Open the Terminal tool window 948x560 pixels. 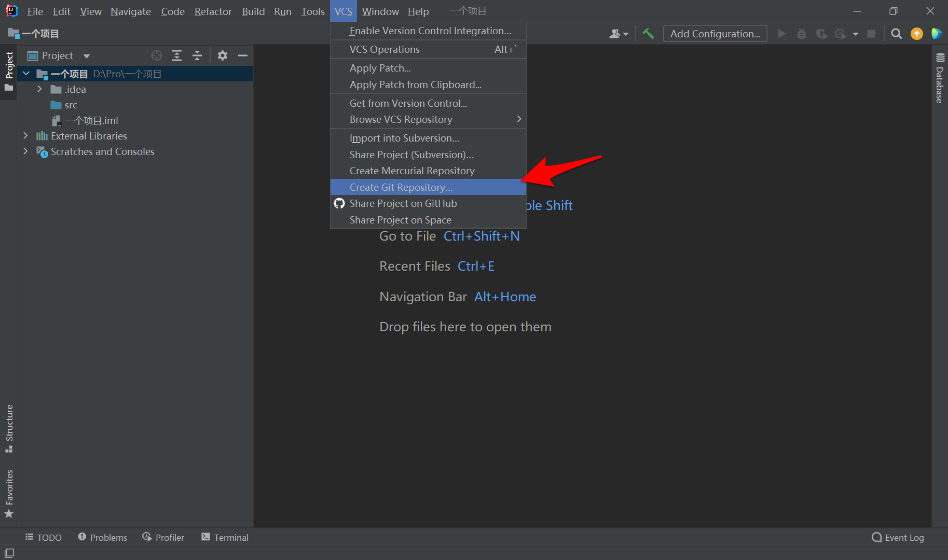pyautogui.click(x=225, y=537)
